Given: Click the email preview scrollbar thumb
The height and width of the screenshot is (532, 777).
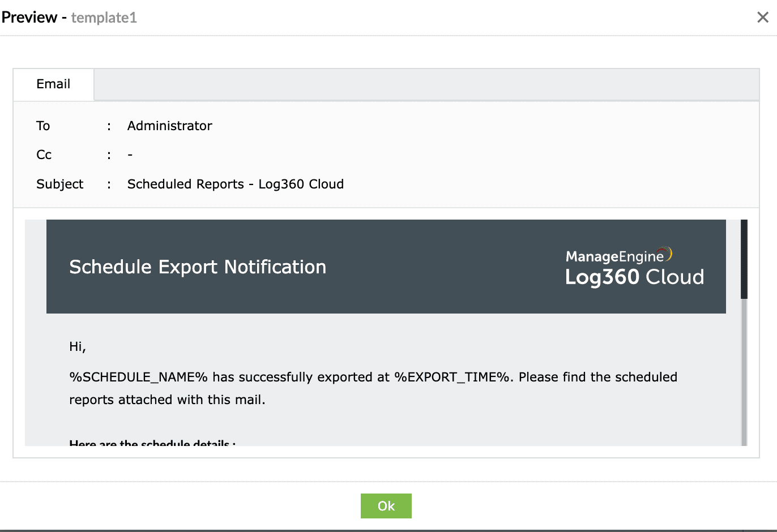Looking at the screenshot, I should 744,259.
